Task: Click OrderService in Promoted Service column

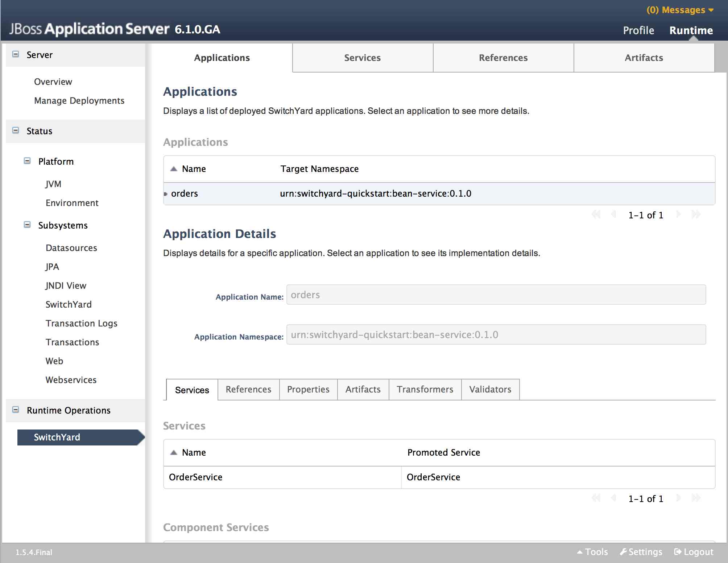Action: 433,477
